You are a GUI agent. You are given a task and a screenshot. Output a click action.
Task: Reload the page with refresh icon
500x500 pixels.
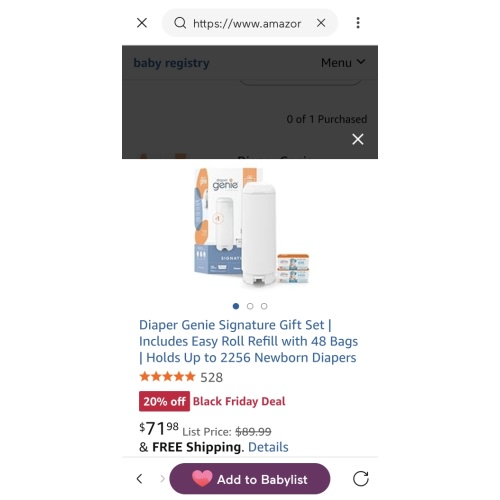pyautogui.click(x=361, y=479)
